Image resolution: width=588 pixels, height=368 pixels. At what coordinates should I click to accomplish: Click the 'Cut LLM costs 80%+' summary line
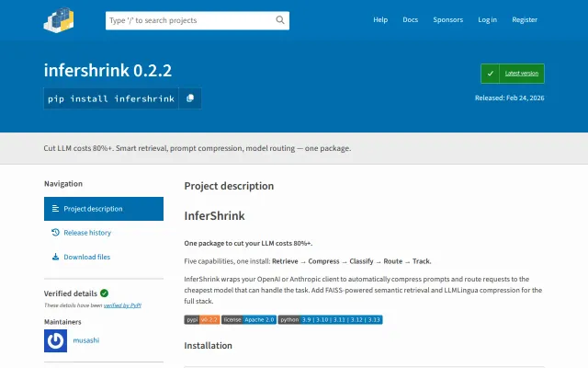[x=198, y=148]
